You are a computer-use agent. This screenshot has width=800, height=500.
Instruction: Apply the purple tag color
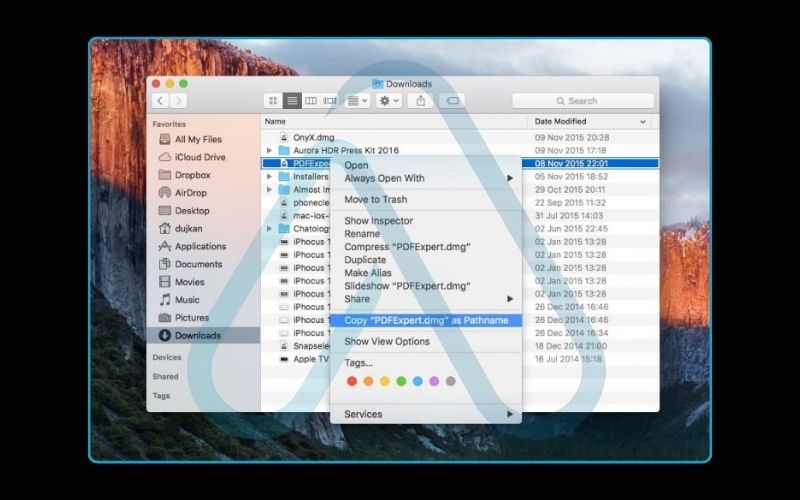(434, 381)
